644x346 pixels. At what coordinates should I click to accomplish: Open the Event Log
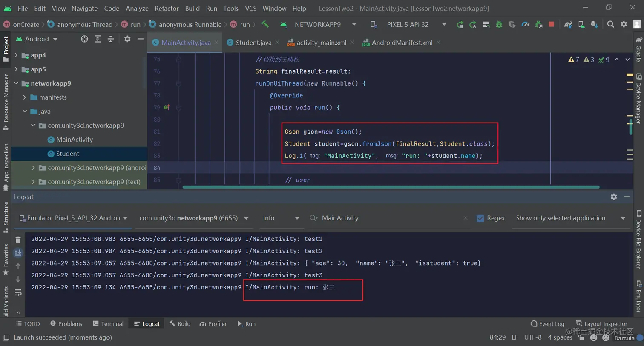[547, 324]
